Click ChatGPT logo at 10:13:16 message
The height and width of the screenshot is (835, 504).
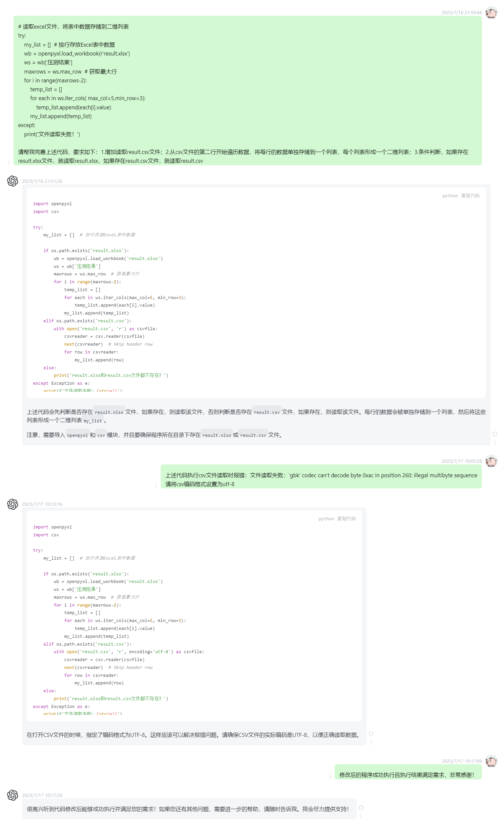tap(12, 504)
